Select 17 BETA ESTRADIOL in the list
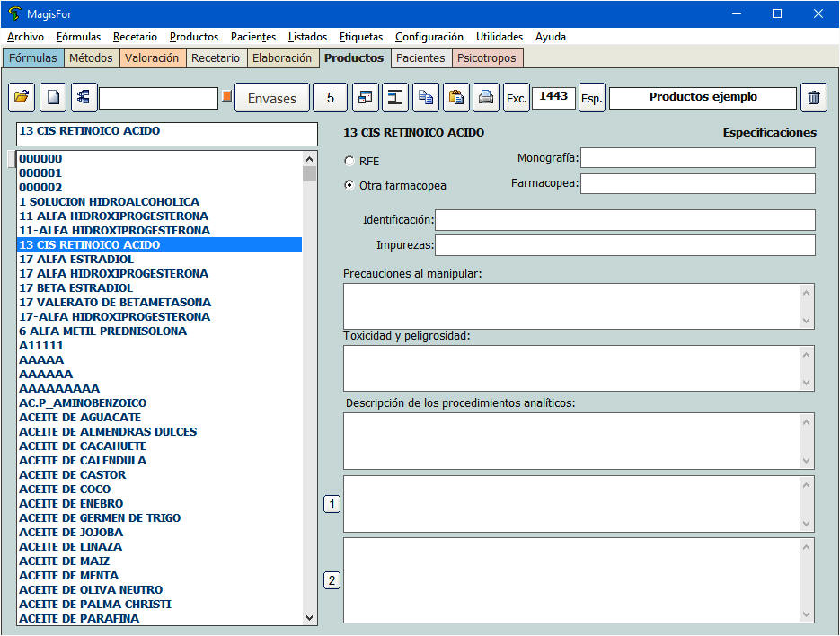The image size is (840, 636). click(x=160, y=287)
